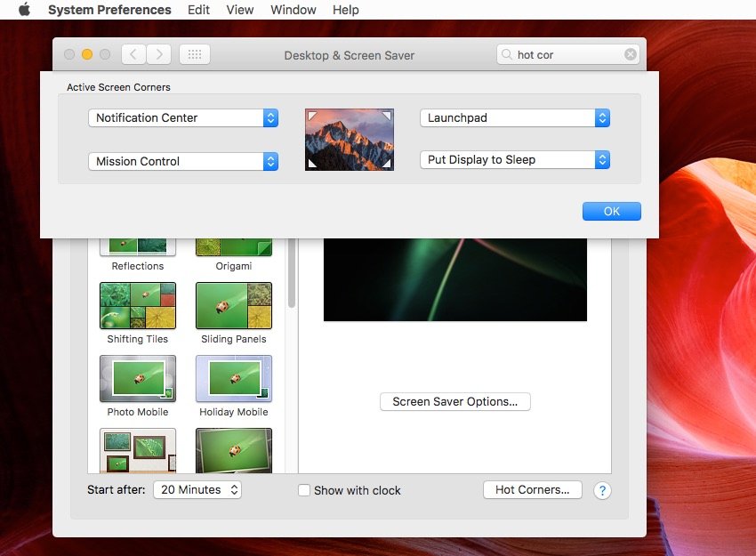The width and height of the screenshot is (756, 556).
Task: Open the Help menu
Action: coord(346,10)
